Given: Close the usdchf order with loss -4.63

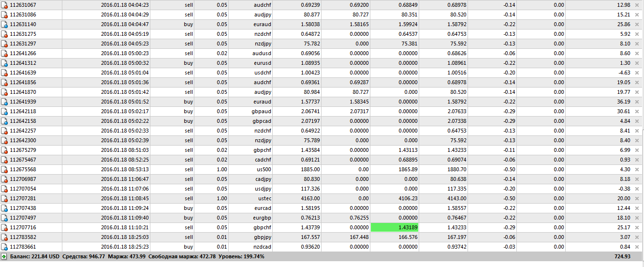Looking at the screenshot, I should (637, 73).
